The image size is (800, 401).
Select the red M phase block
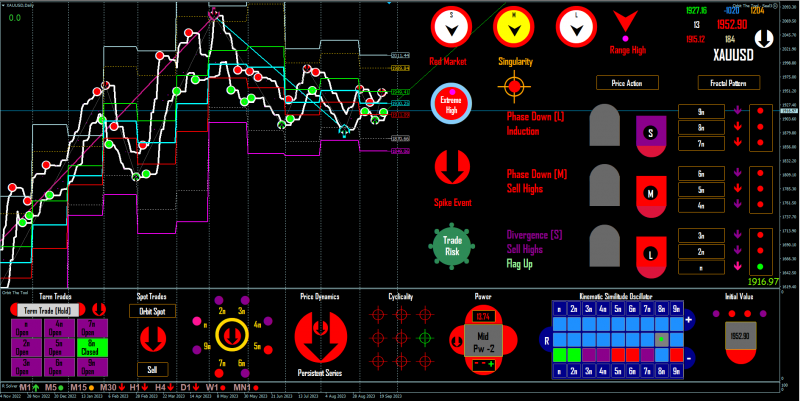651,196
